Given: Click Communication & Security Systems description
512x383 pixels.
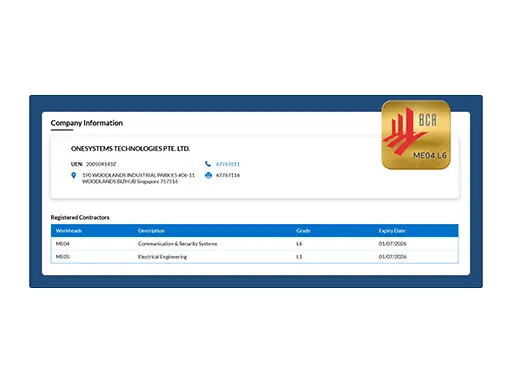Looking at the screenshot, I should point(177,244).
